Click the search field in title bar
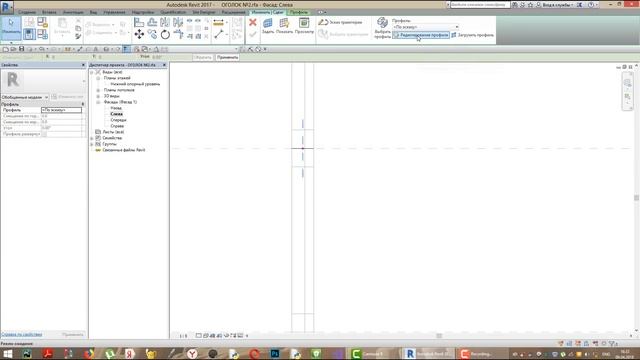The width and height of the screenshot is (640, 360). coord(480,5)
